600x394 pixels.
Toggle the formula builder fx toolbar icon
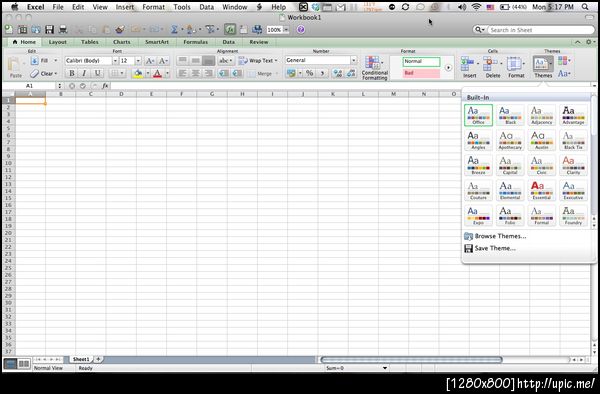pyautogui.click(x=230, y=29)
